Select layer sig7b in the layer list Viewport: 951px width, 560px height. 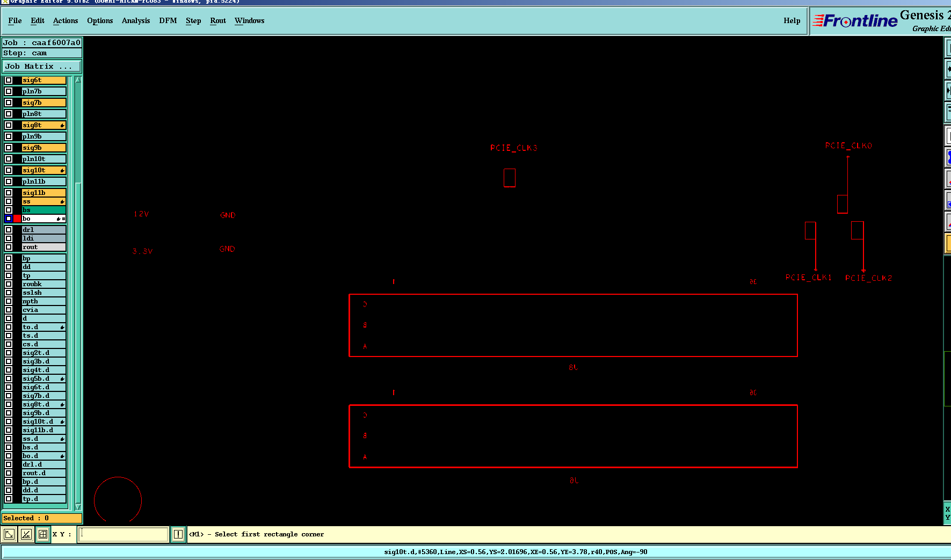(x=43, y=103)
